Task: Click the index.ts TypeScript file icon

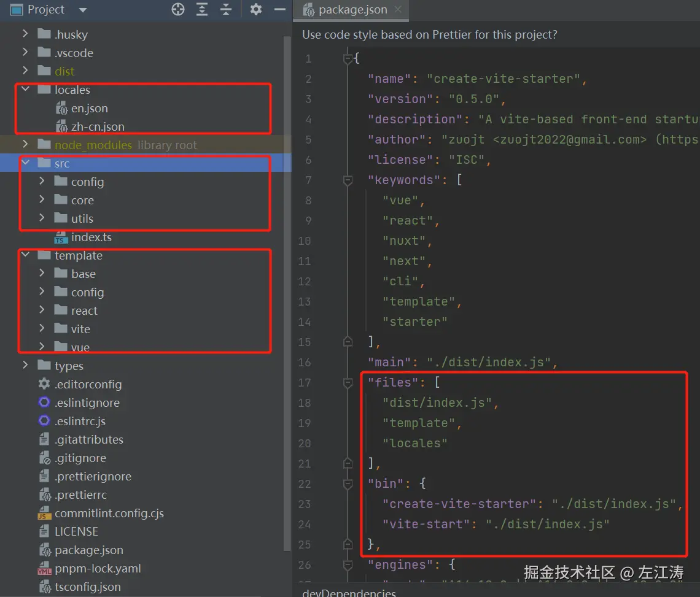Action: tap(61, 237)
